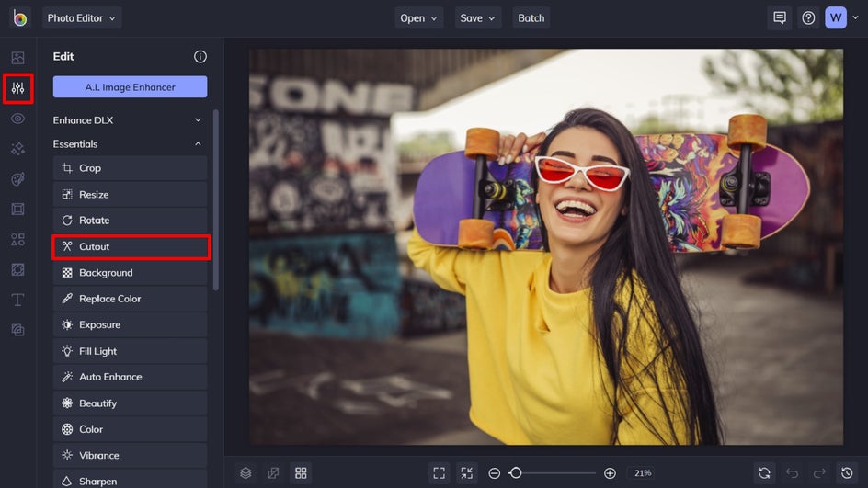Open the Touch Up eye icon tab

[x=17, y=119]
